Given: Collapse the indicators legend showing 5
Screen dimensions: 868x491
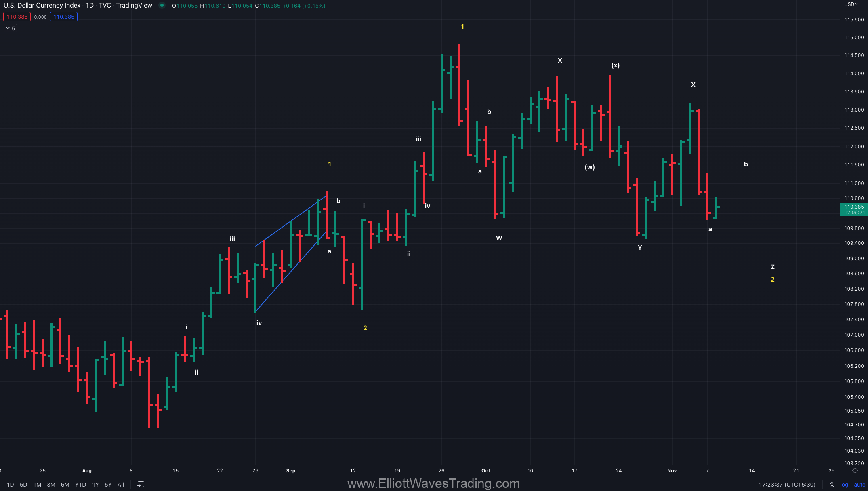Looking at the screenshot, I should point(11,28).
